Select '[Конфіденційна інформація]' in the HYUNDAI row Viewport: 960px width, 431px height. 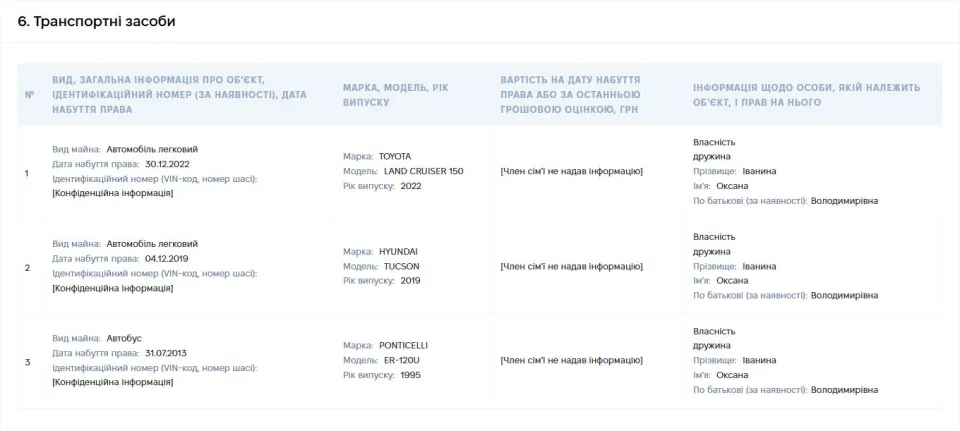(x=113, y=288)
